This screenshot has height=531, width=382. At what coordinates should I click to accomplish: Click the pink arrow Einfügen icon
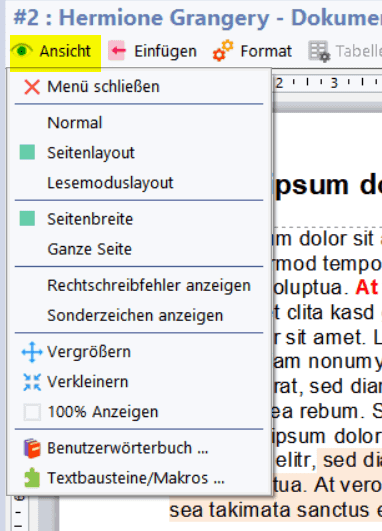pyautogui.click(x=117, y=51)
